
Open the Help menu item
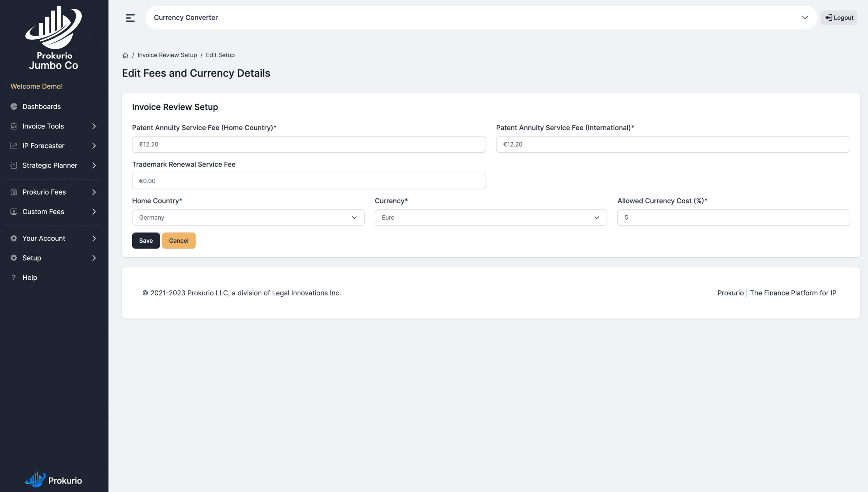pyautogui.click(x=29, y=277)
